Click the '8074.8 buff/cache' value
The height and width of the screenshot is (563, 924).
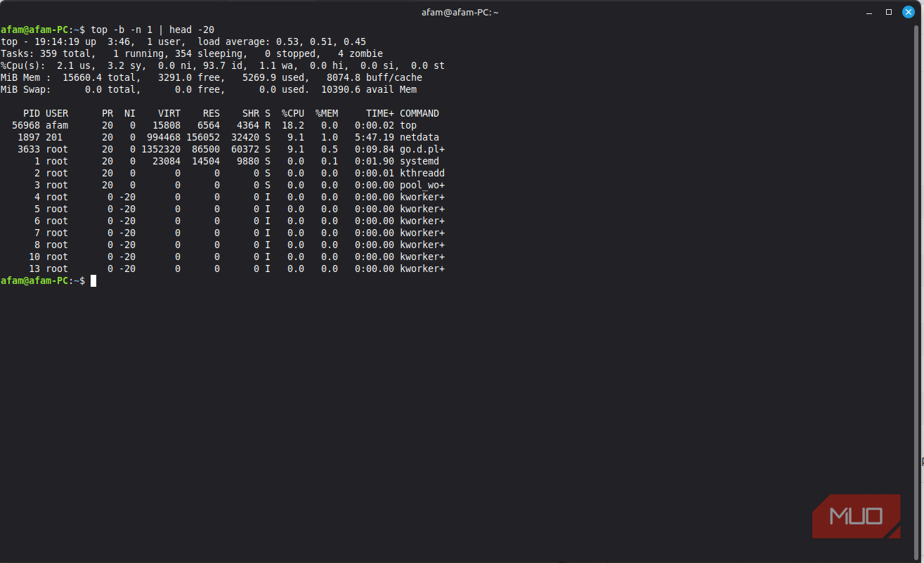coord(375,77)
